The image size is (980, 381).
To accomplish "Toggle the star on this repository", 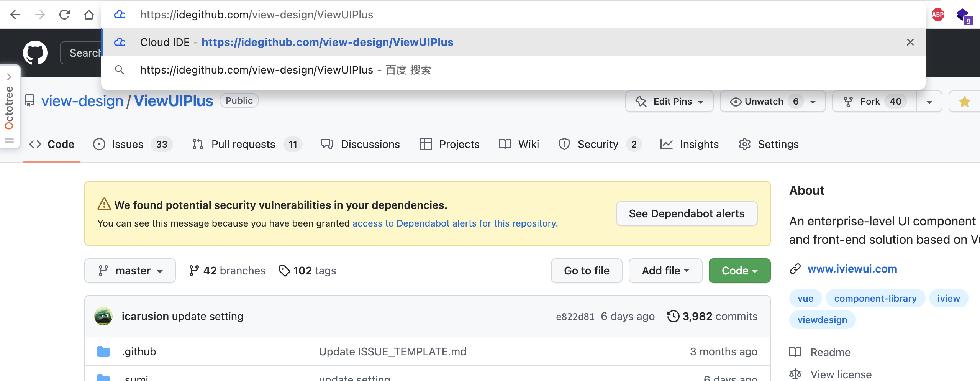I will click(x=964, y=102).
